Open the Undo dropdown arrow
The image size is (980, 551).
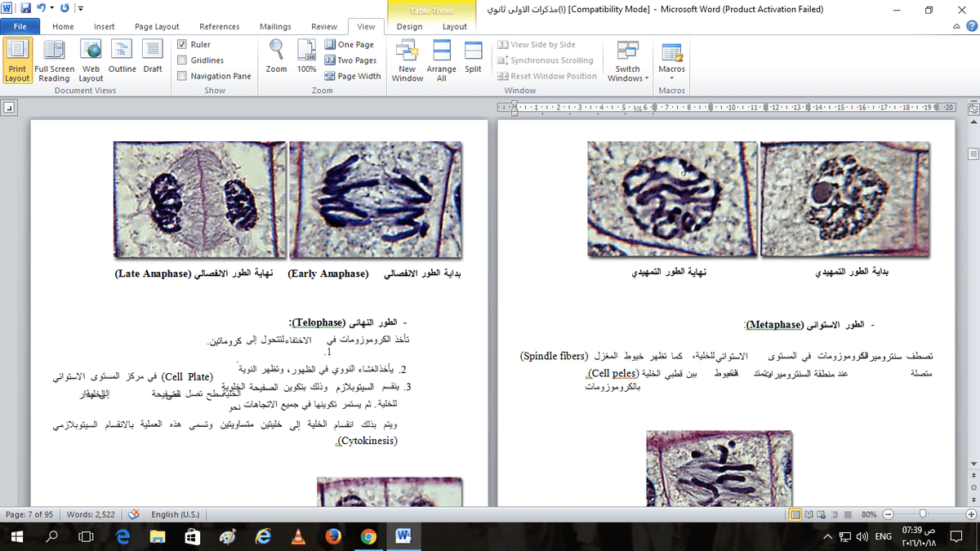pyautogui.click(x=53, y=8)
